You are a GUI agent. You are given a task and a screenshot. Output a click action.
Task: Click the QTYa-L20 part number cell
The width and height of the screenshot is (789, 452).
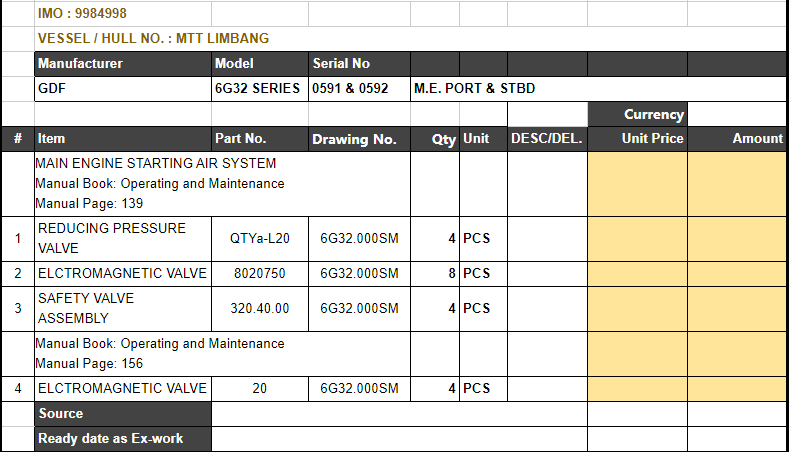pos(259,238)
